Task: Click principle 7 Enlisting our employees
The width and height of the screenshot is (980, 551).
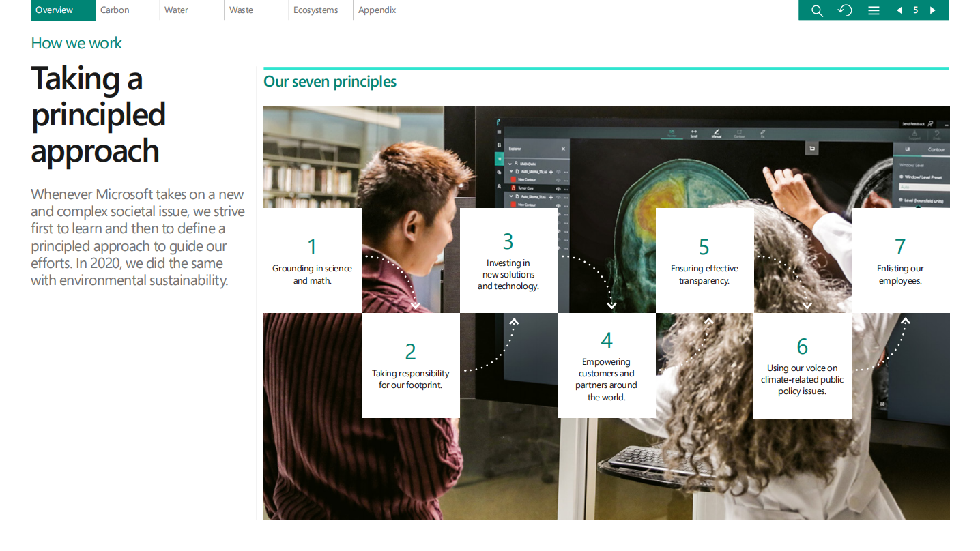Action: (x=900, y=260)
